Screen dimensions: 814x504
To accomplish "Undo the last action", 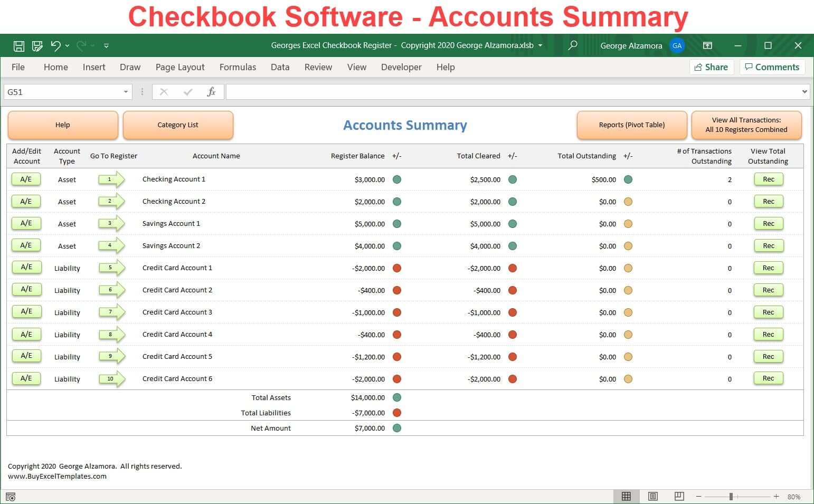I will [55, 46].
